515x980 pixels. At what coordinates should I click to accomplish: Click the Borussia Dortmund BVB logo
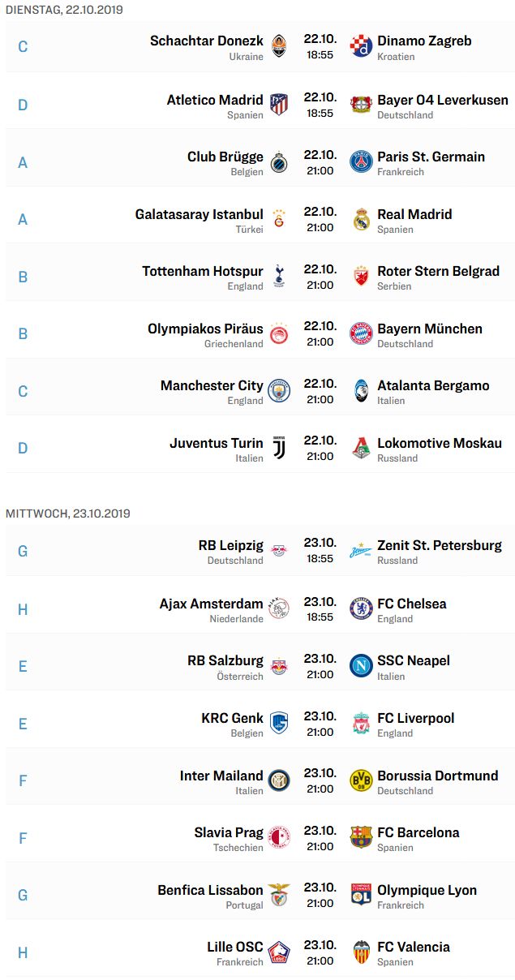click(x=361, y=780)
